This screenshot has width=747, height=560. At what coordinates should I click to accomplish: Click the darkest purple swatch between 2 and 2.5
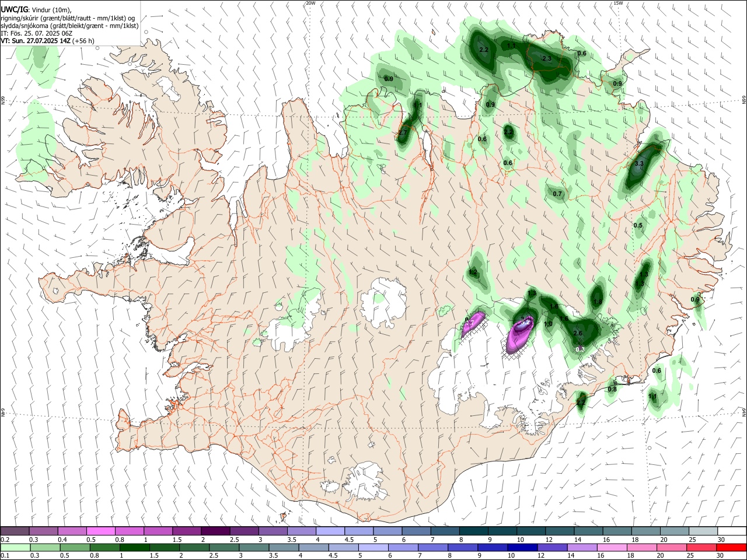click(215, 531)
